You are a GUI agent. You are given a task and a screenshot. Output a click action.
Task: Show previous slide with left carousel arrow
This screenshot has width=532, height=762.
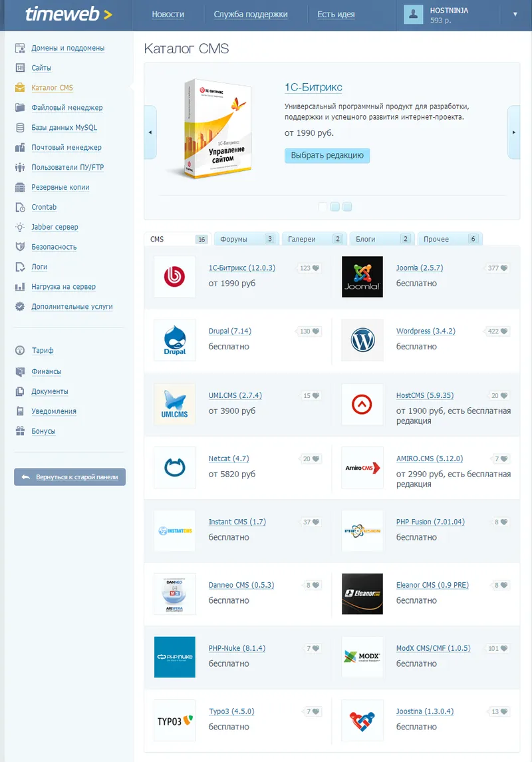(150, 132)
